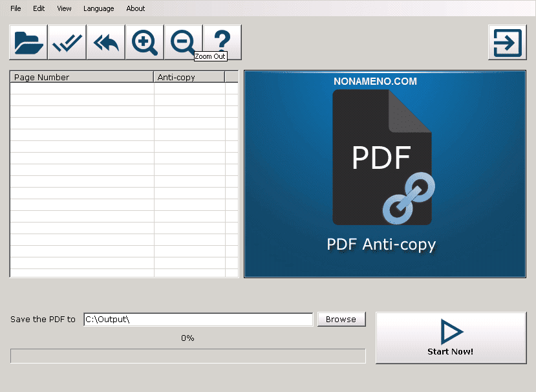Select the Anti-copy column header
Image resolution: width=536 pixels, height=392 pixels.
pos(189,77)
